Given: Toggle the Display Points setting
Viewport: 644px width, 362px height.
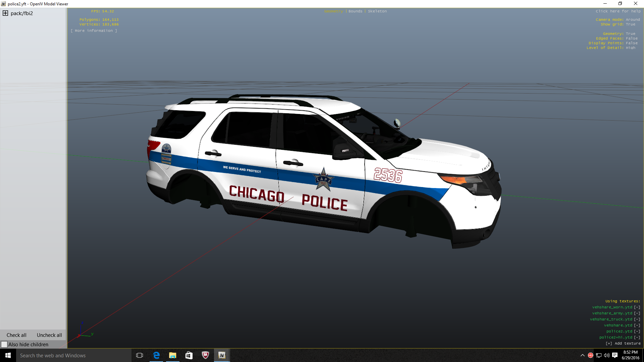Looking at the screenshot, I should pos(632,43).
